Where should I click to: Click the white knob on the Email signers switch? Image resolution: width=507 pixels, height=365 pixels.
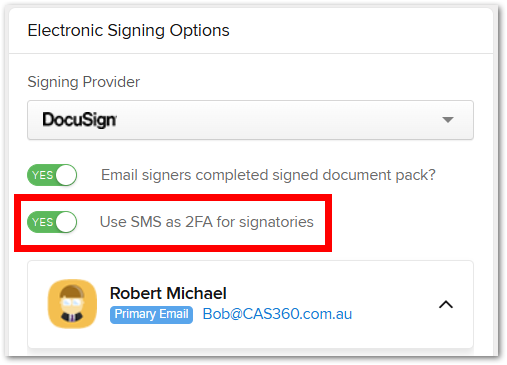(66, 175)
